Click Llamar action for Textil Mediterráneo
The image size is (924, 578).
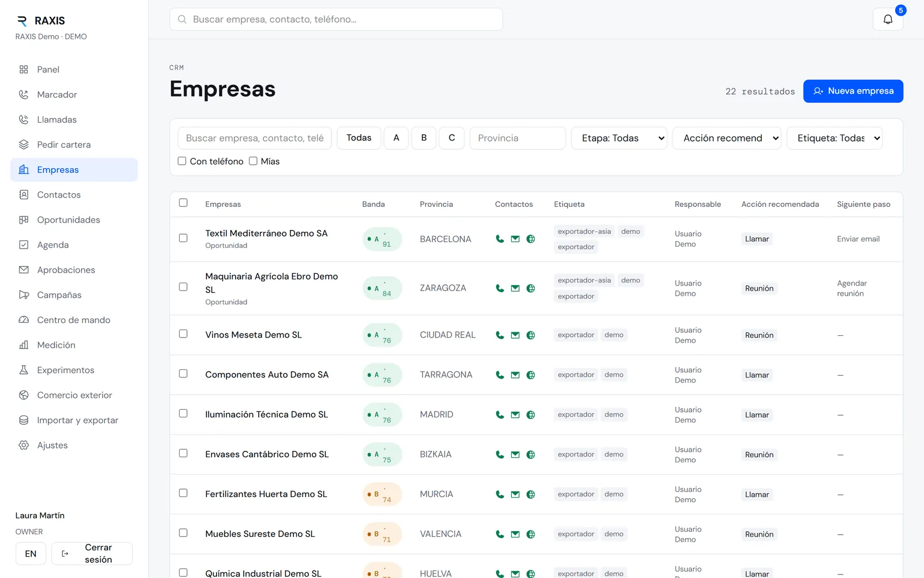757,239
